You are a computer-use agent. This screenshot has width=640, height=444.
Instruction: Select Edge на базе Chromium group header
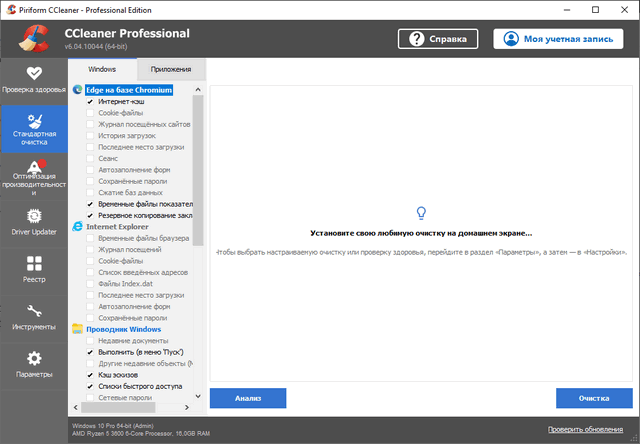tap(129, 90)
